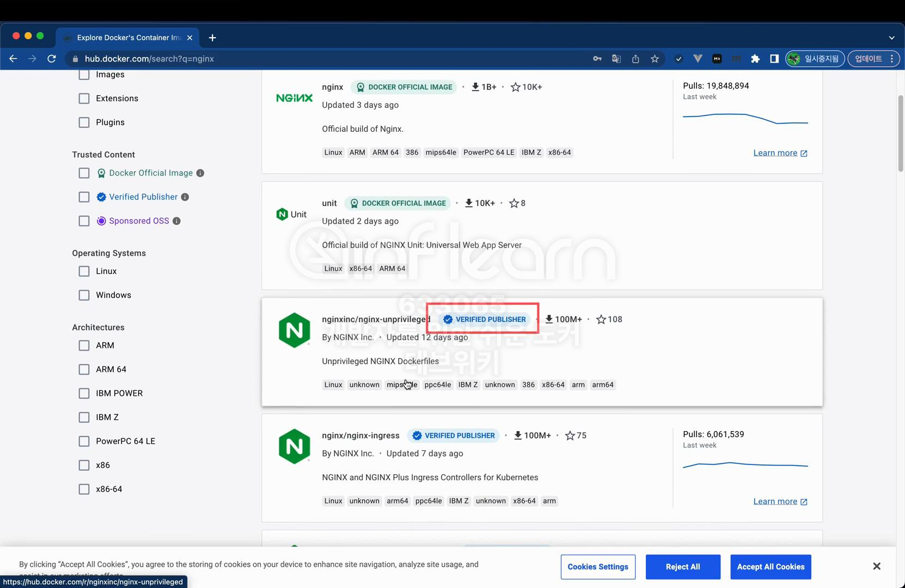Image resolution: width=905 pixels, height=588 pixels.
Task: Close the Explore Docker's Container tab
Action: click(189, 38)
